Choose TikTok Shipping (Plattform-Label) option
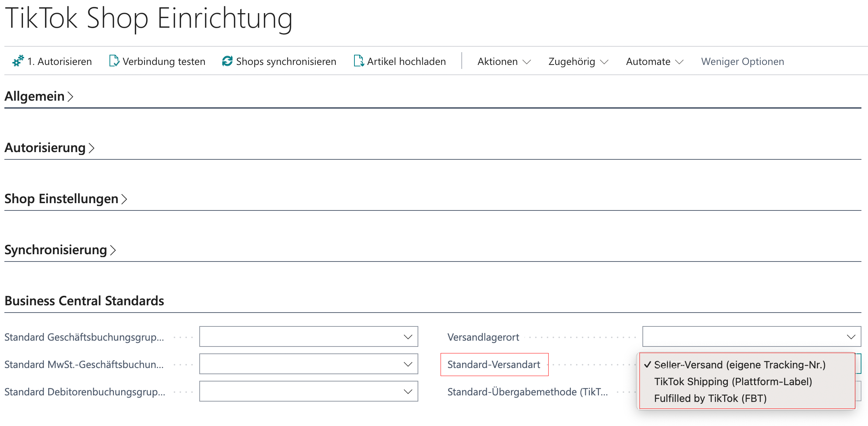This screenshot has width=868, height=426. tap(733, 382)
